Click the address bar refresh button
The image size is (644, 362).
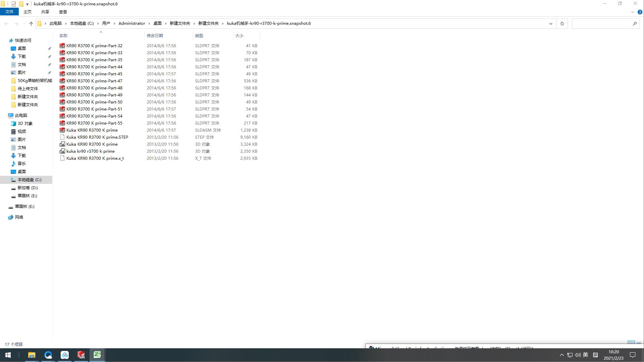click(562, 23)
